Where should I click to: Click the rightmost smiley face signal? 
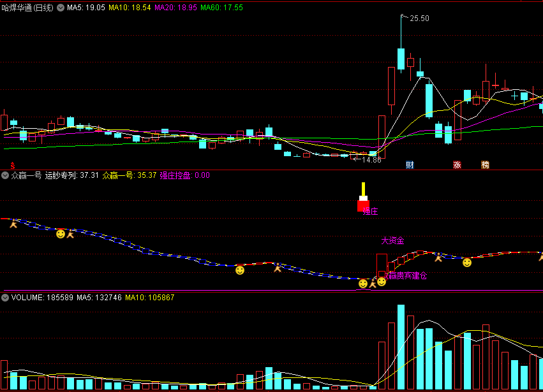click(467, 263)
